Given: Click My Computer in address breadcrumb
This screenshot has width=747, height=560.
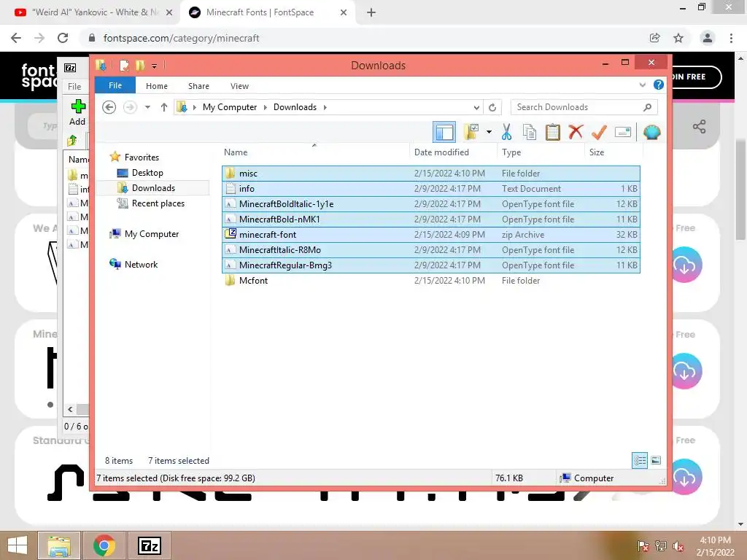Looking at the screenshot, I should tap(230, 107).
